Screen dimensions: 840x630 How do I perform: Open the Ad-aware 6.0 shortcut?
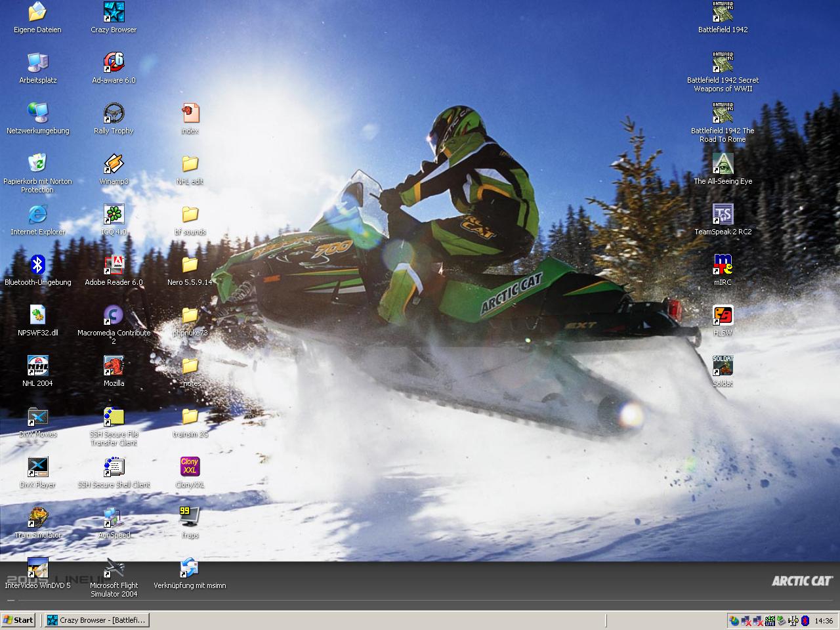[114, 62]
